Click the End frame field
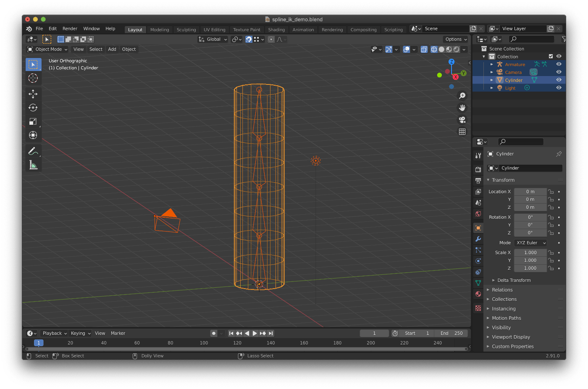The width and height of the screenshot is (588, 389). point(451,333)
